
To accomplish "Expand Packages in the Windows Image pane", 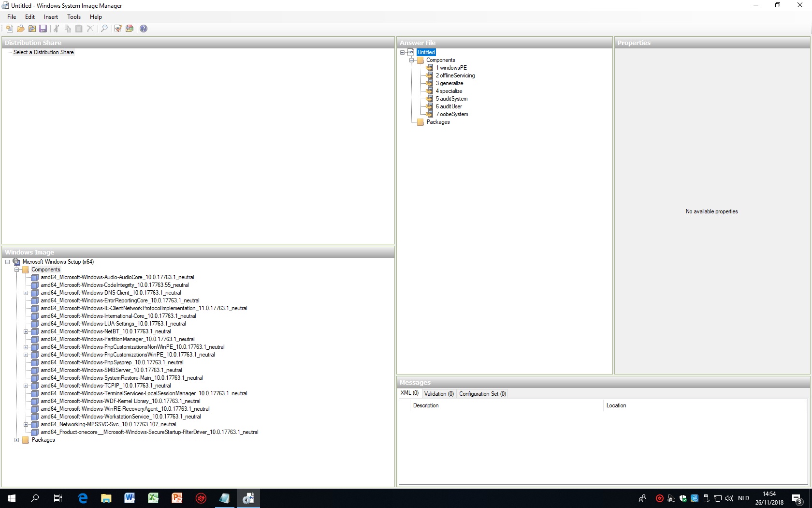I will (16, 440).
